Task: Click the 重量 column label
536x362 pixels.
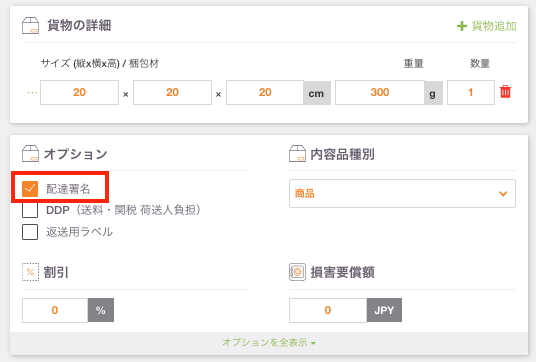Action: pos(414,63)
